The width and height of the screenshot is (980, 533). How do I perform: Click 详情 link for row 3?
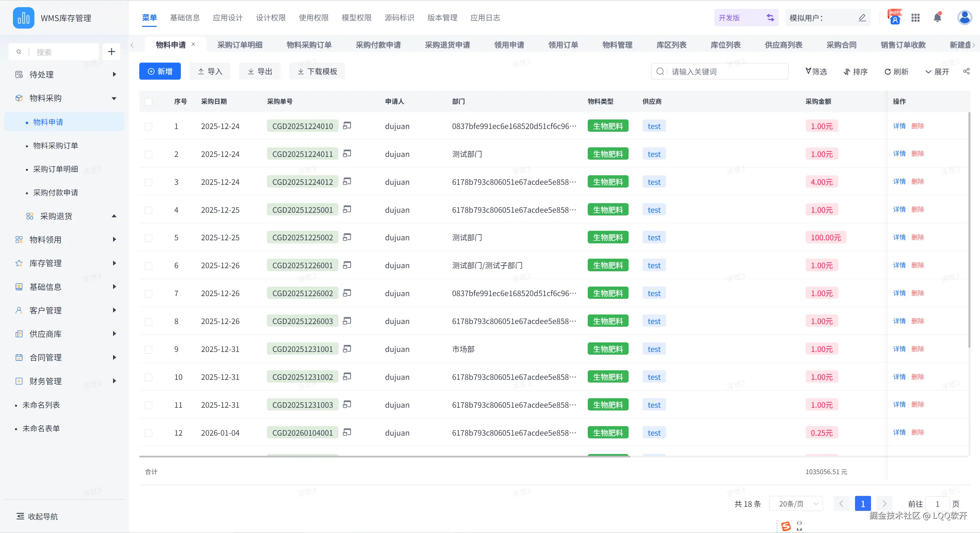click(899, 182)
